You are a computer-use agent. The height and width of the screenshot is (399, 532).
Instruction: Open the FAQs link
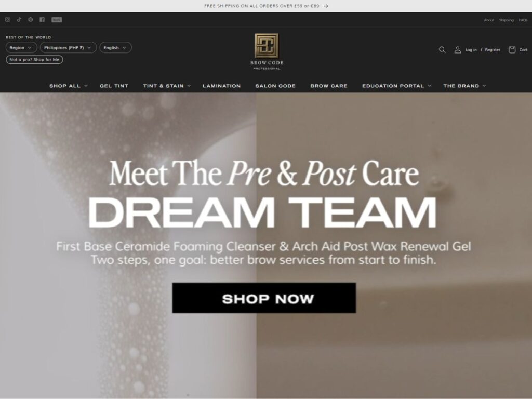(x=523, y=20)
